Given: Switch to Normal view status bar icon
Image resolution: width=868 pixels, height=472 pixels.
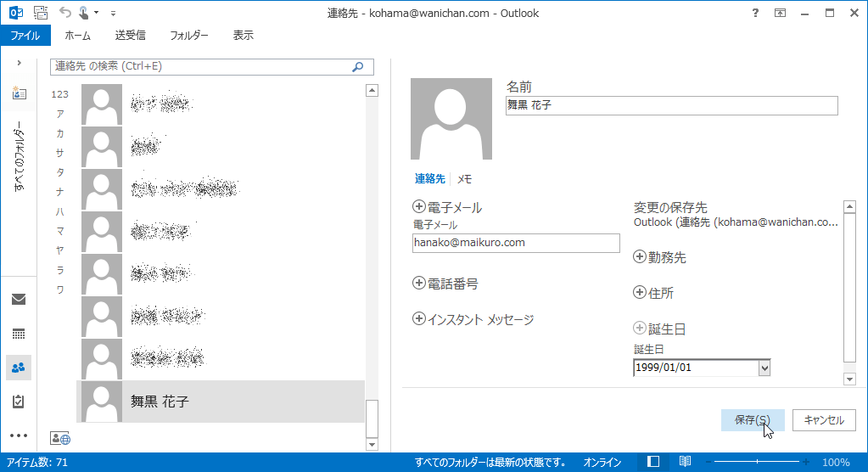Looking at the screenshot, I should point(653,462).
